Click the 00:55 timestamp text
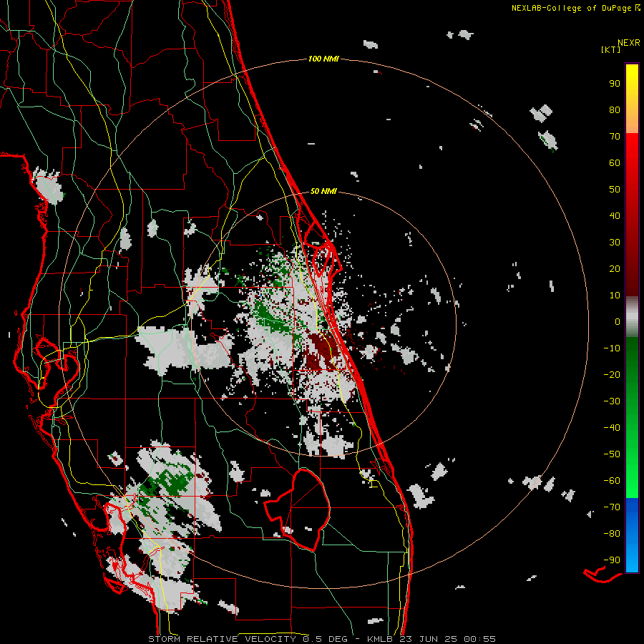 pos(479,639)
